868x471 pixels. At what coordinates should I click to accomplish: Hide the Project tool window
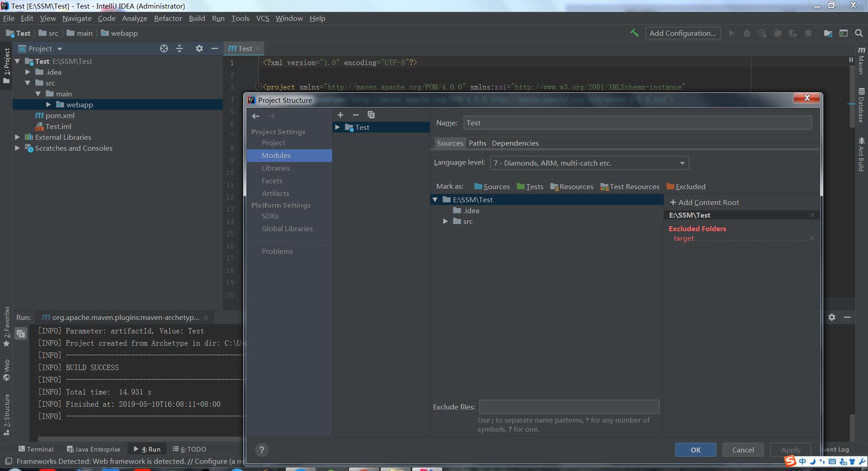[x=214, y=48]
